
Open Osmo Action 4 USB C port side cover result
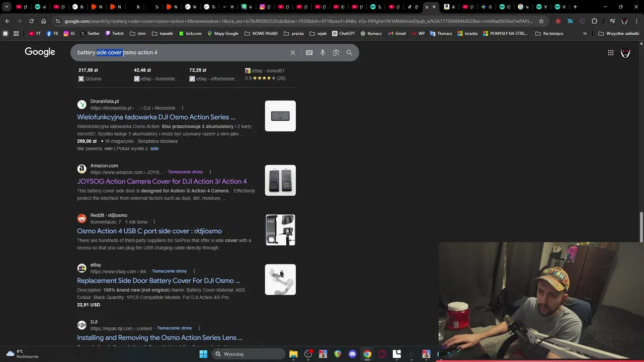[x=149, y=231]
